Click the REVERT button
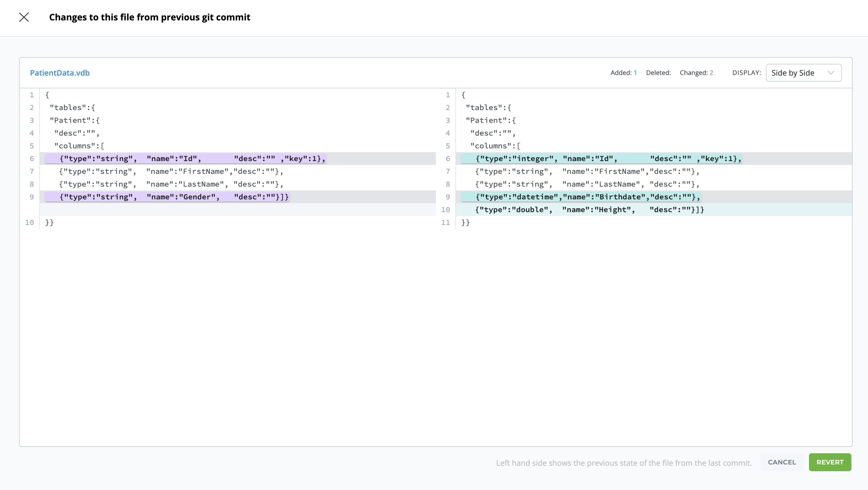 coord(830,462)
